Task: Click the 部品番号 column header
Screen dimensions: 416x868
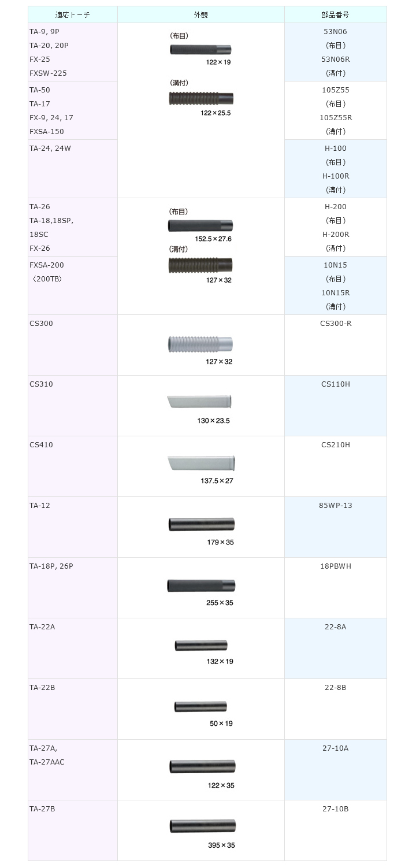Action: click(x=335, y=14)
